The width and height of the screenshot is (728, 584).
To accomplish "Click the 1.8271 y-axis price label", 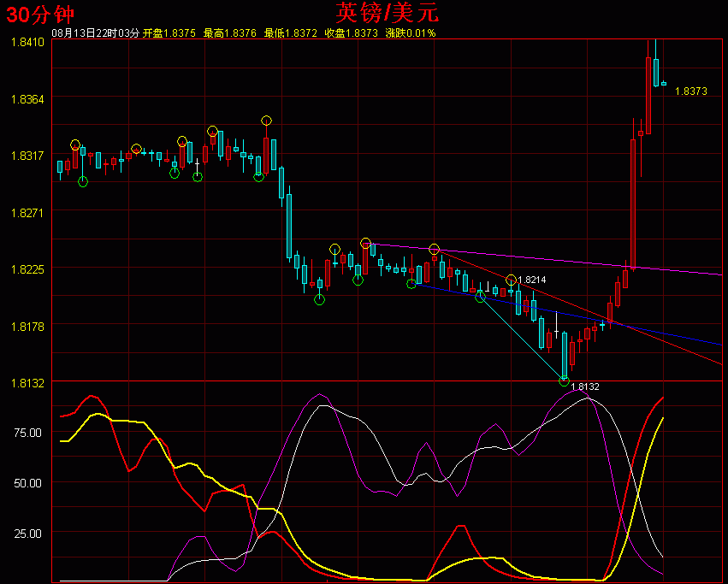I will point(27,212).
